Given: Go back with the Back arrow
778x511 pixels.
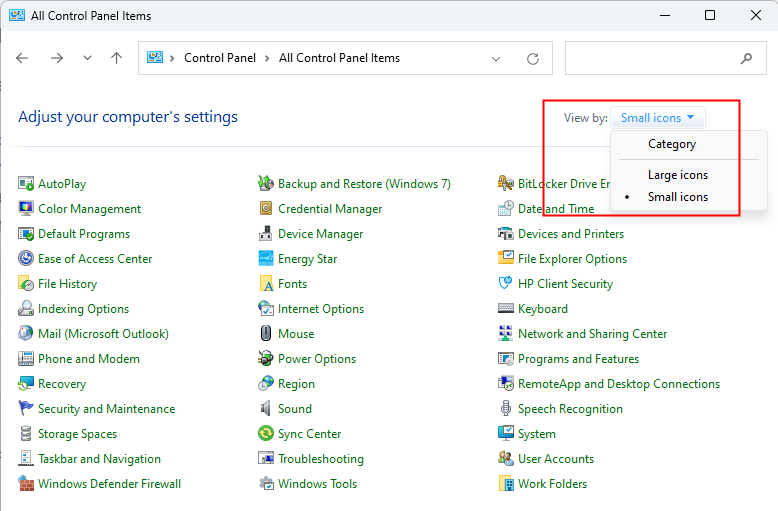Looking at the screenshot, I should click(x=22, y=58).
